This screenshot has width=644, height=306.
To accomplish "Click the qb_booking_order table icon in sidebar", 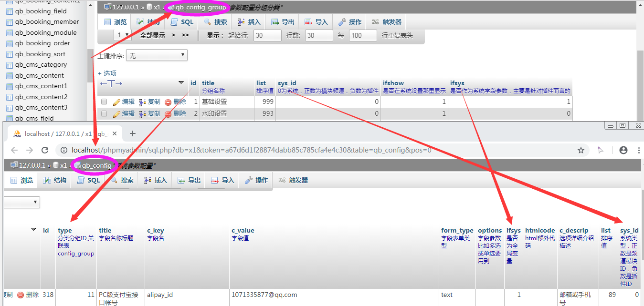I will [x=9, y=43].
